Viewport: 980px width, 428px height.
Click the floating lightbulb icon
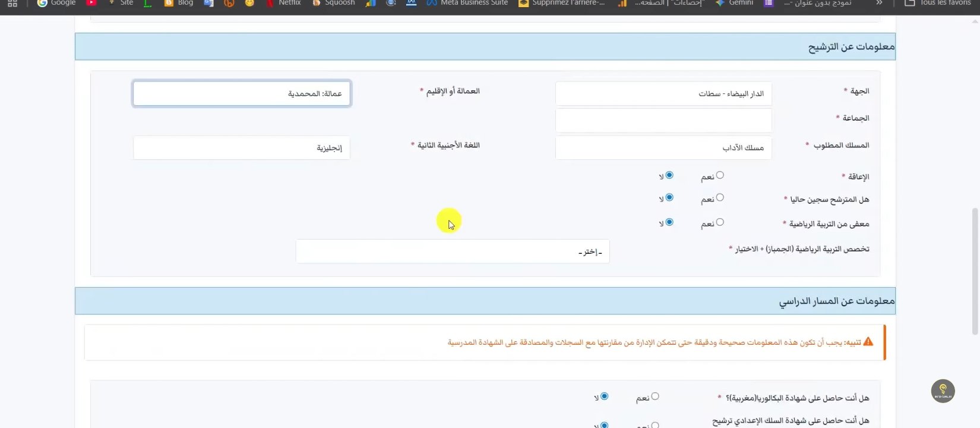943,391
